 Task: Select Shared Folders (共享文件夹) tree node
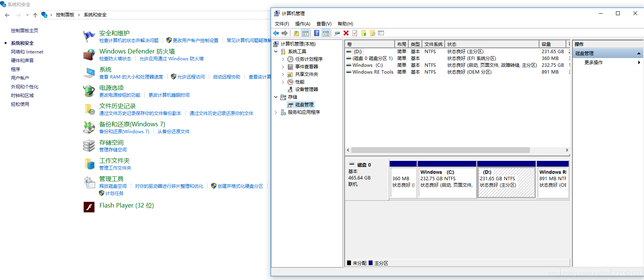pyautogui.click(x=306, y=74)
